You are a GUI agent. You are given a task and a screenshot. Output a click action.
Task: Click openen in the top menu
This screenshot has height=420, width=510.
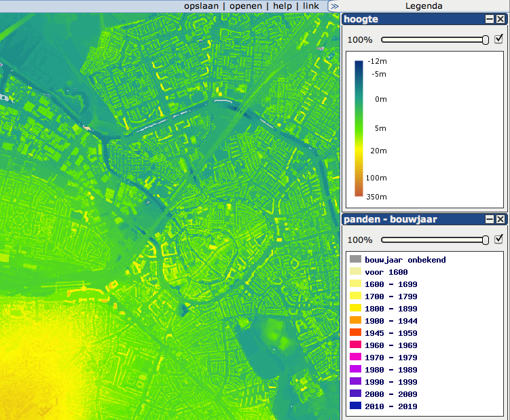coord(246,6)
